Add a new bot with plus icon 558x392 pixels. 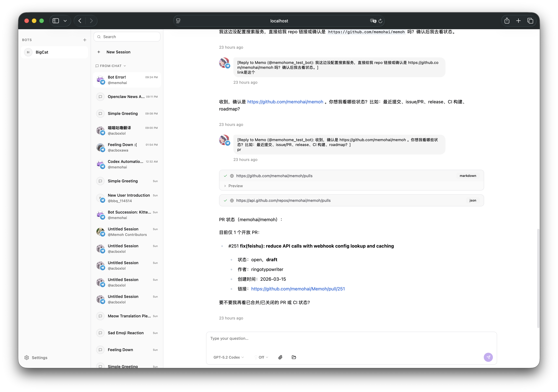[x=85, y=40]
